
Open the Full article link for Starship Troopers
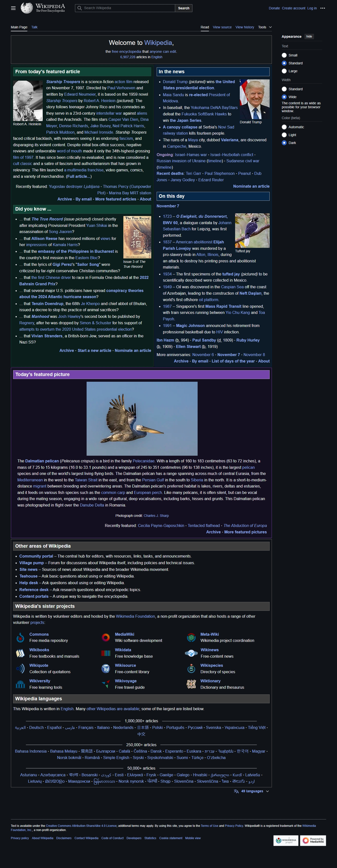pyautogui.click(x=78, y=177)
